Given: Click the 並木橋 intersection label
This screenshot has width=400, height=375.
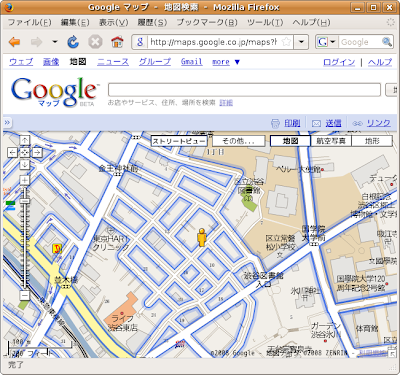Looking at the screenshot, I should [x=66, y=280].
